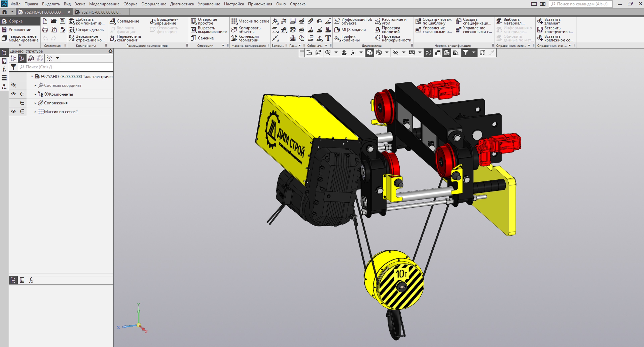
Task: Toggle visibility of Массив по сетке:2
Action: [x=13, y=112]
